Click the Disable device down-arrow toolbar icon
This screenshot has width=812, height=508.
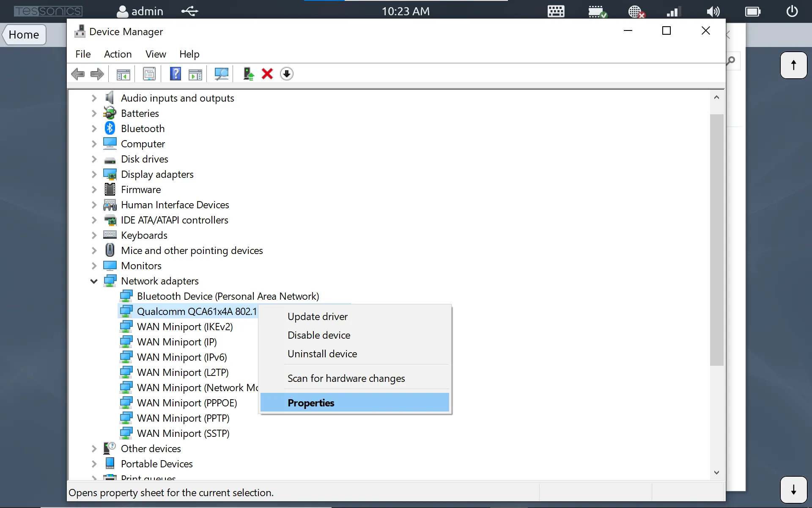click(x=287, y=74)
